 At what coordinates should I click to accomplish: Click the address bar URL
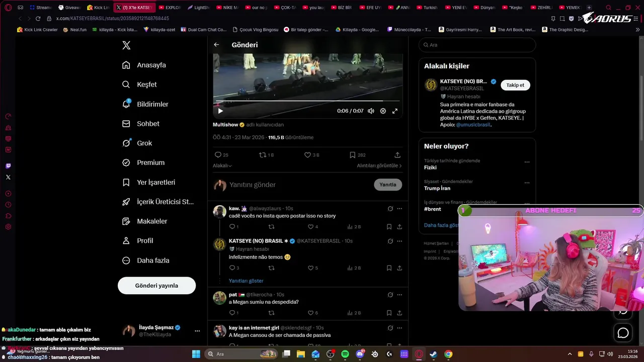coord(112,18)
